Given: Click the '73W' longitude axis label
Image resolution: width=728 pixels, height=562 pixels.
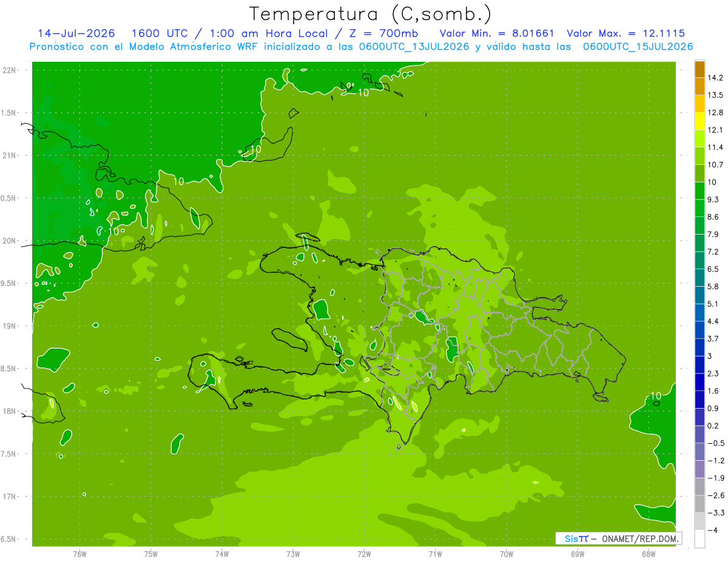Looking at the screenshot, I should point(293,554).
